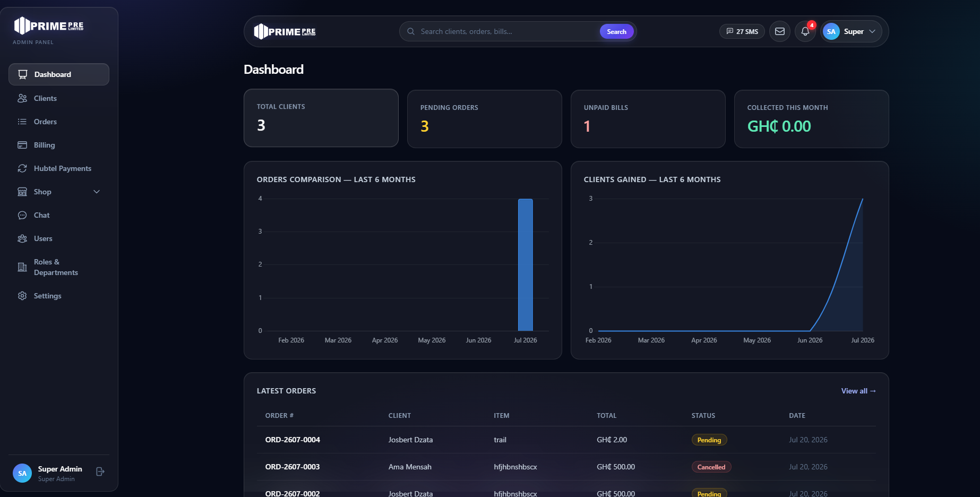Click the top bar Prime Pre logo
Screen dimensions: 980x497
coord(285,31)
